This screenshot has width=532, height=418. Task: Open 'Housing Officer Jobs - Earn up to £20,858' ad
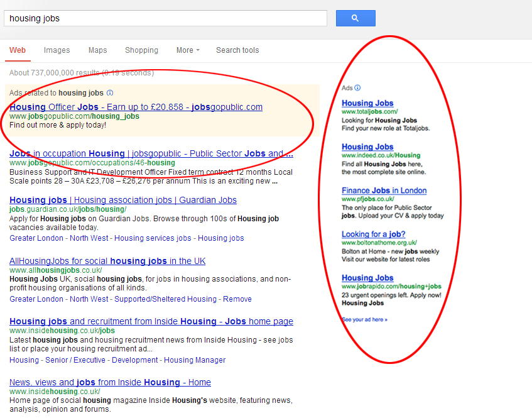point(136,107)
